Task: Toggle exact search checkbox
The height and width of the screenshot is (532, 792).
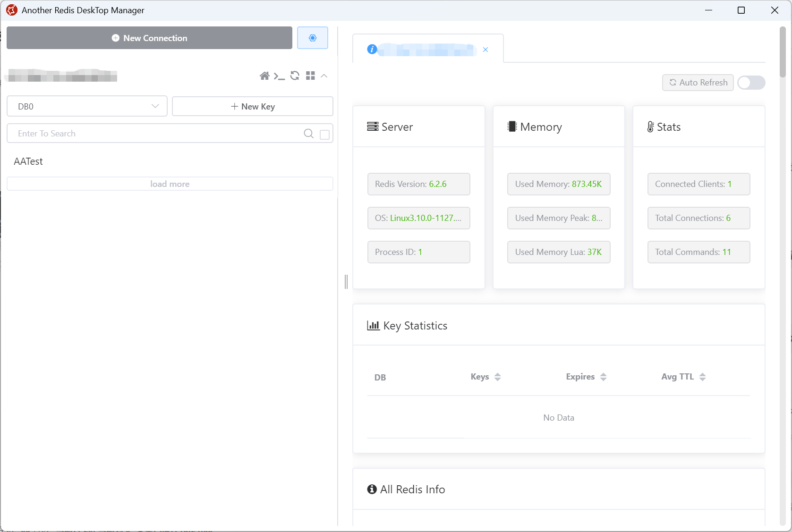Action: [x=325, y=135]
